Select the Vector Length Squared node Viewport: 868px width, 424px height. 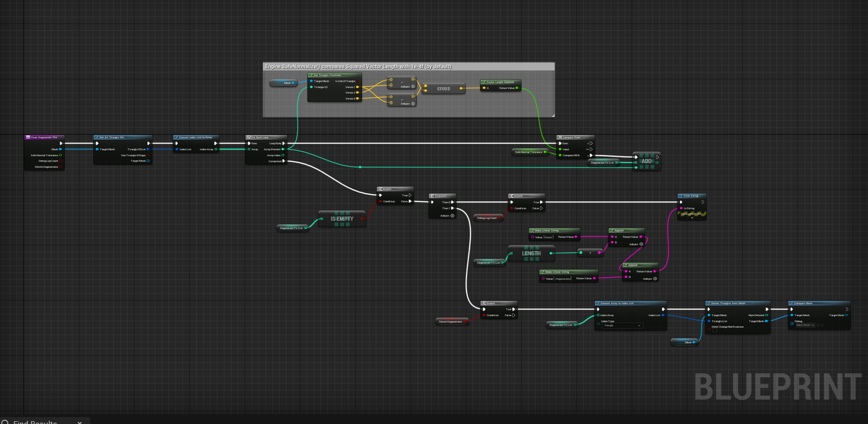[501, 85]
